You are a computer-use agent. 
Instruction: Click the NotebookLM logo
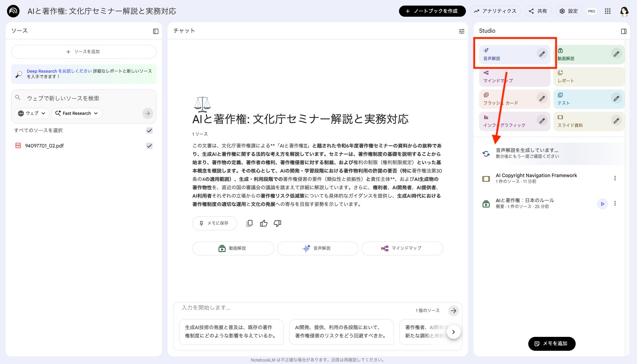click(x=13, y=11)
